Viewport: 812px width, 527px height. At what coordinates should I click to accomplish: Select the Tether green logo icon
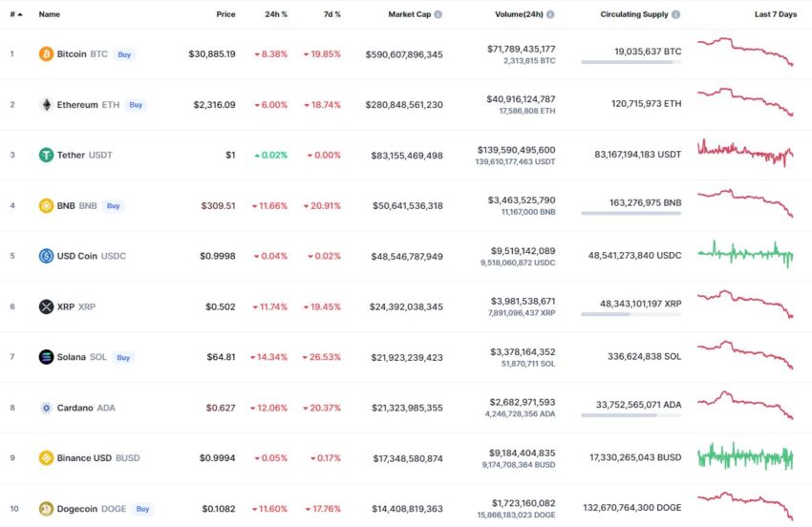[x=46, y=155]
